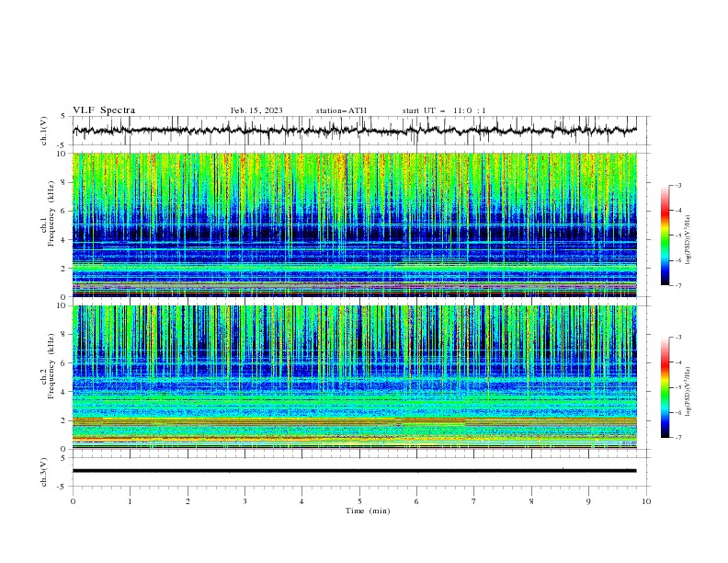Screen dimensions: 728x563
Task: Click the ch.1 voltage waveform trace
Action: click(354, 131)
